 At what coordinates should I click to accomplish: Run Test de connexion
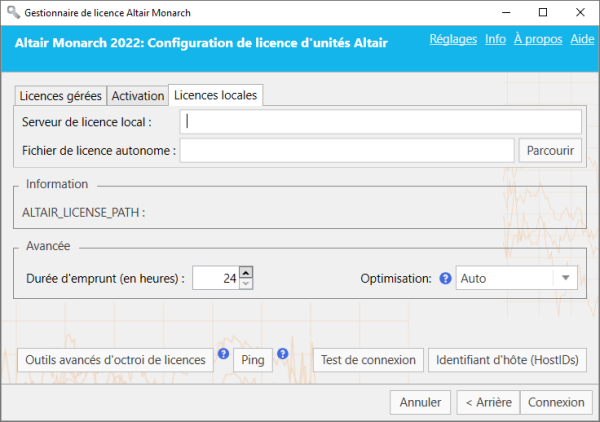point(368,360)
